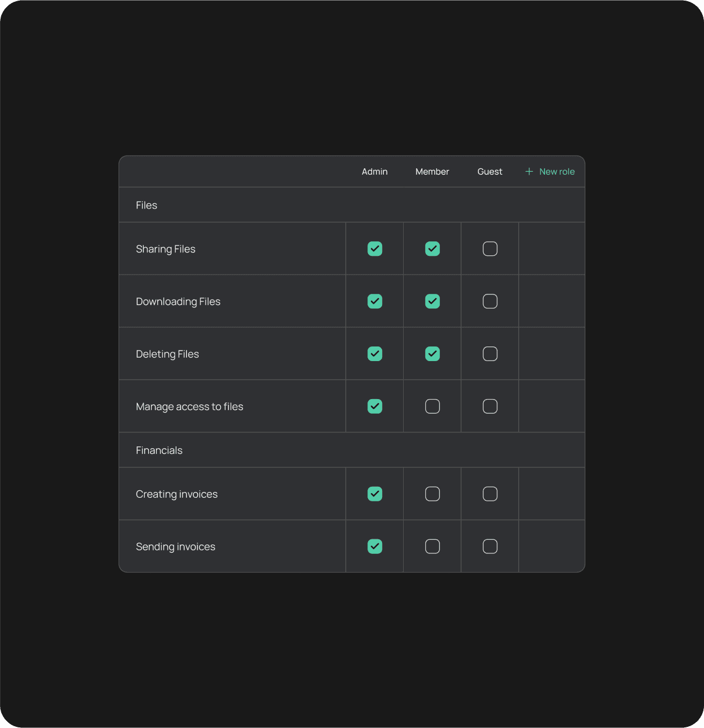
Task: Uncheck Admin for Downloading Files
Action: tap(375, 301)
